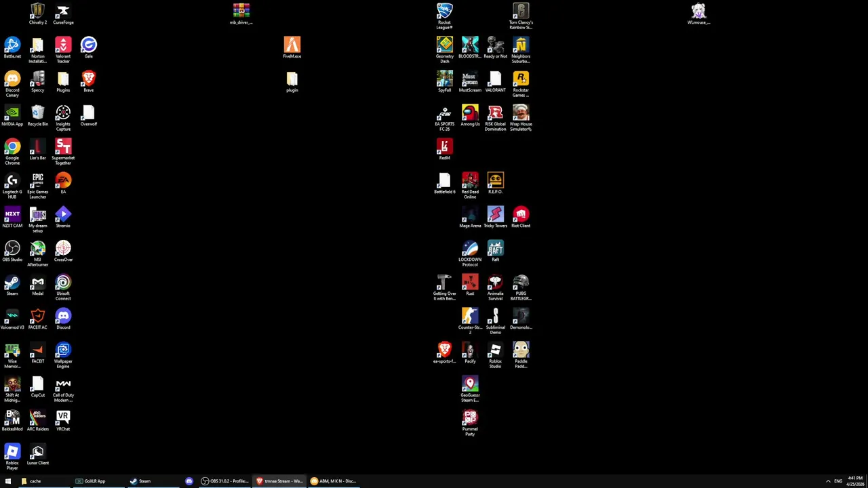868x488 pixels.
Task: Select Tom Clancy's Rainbow Six icon
Action: tap(521, 16)
